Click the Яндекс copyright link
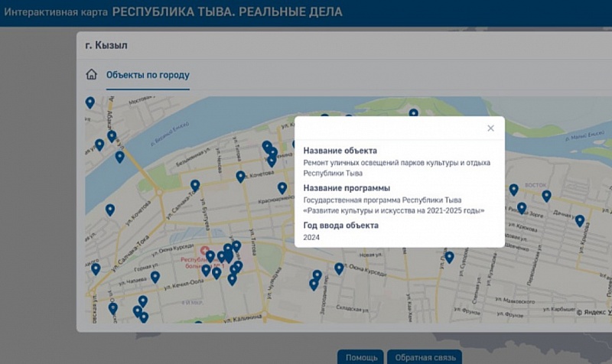Screen dimensions: 612x364 tap(594, 312)
